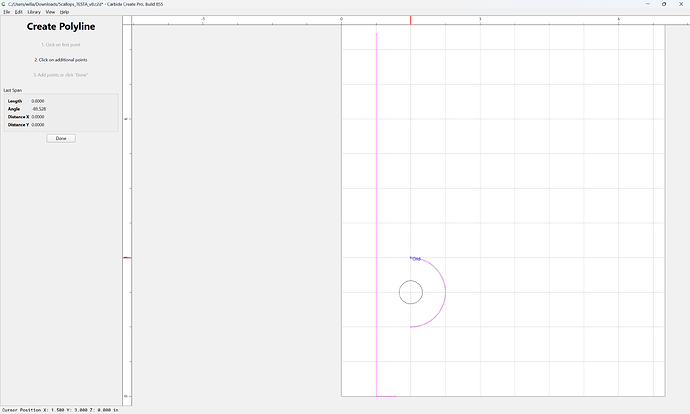Viewport: 690px width, 414px height.
Task: Click the red marker on the top ruler
Action: click(x=411, y=20)
